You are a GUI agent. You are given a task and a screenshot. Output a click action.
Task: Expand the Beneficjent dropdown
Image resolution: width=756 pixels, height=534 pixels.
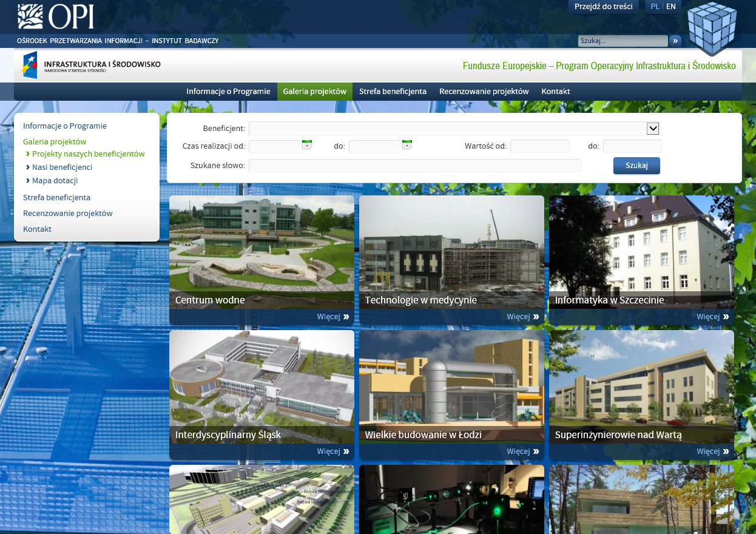(653, 129)
